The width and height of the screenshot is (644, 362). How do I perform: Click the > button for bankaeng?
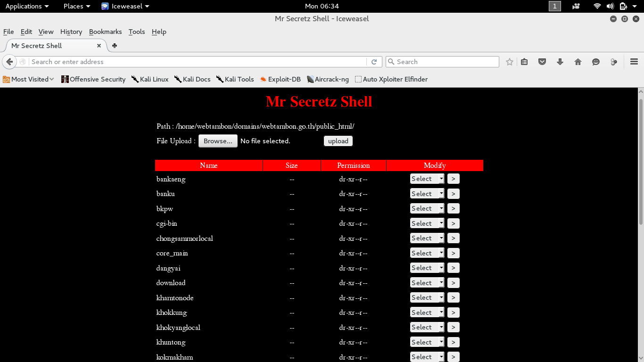pyautogui.click(x=453, y=179)
